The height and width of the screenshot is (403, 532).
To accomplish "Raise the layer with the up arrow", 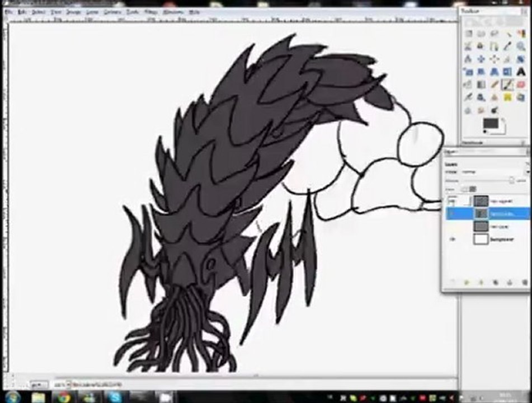I will pos(467,283).
